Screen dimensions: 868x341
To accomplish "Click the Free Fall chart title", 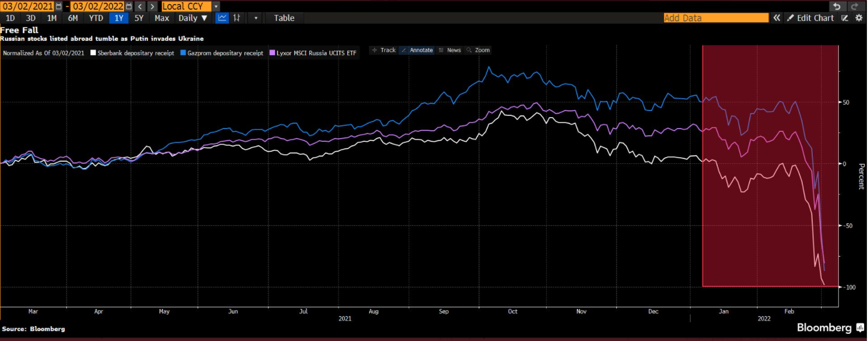I will point(19,30).
